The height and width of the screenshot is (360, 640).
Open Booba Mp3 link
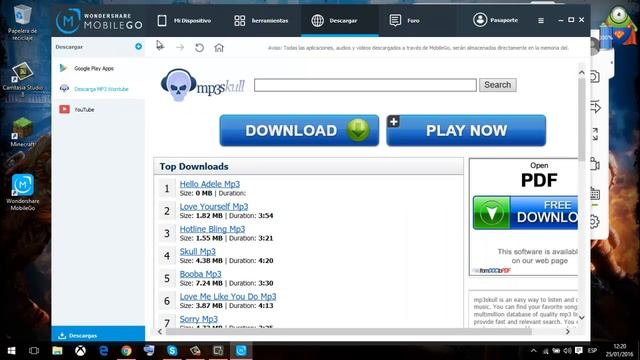(x=200, y=274)
